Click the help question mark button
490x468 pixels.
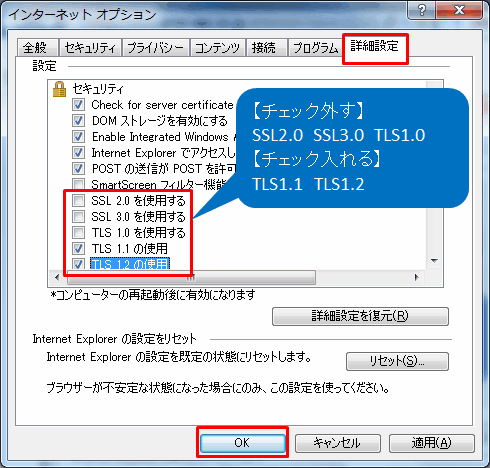(421, 11)
